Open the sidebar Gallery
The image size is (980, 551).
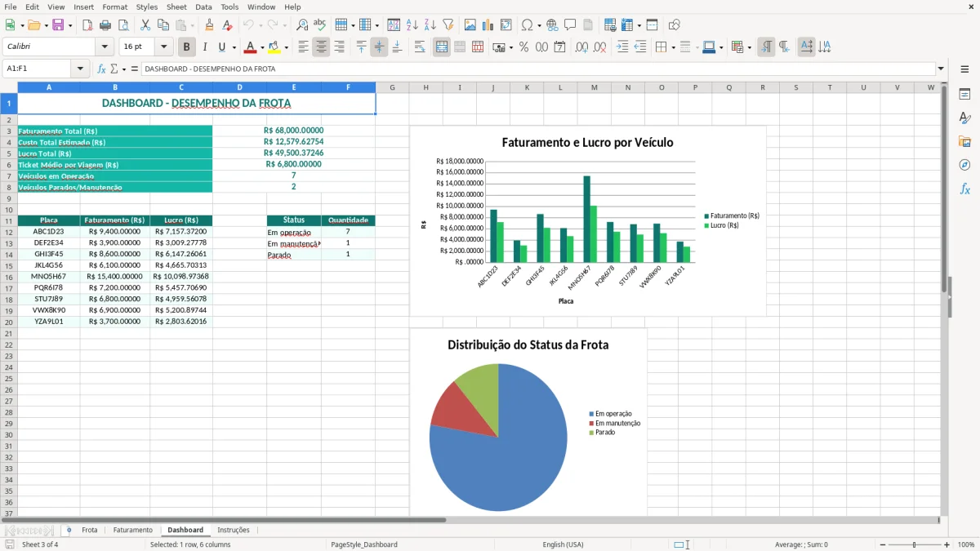964,142
